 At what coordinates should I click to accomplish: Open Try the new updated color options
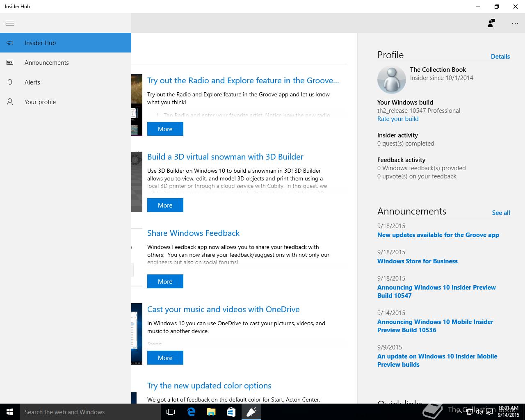point(209,386)
